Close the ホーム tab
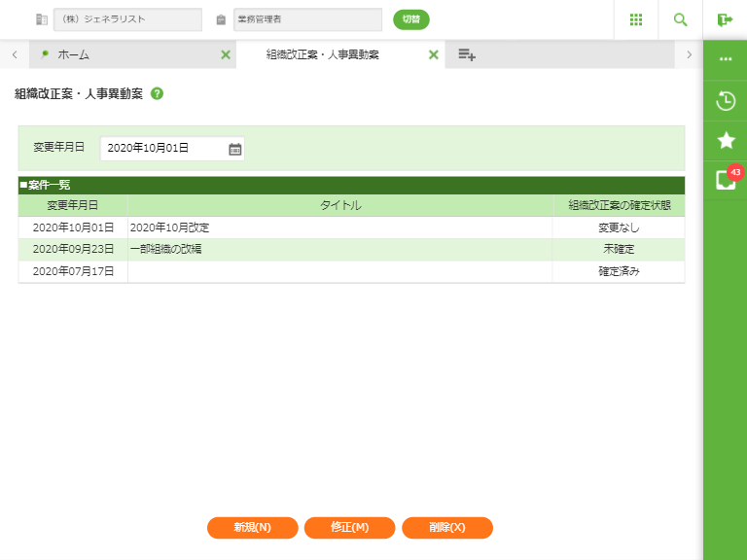This screenshot has width=747, height=560. (226, 55)
